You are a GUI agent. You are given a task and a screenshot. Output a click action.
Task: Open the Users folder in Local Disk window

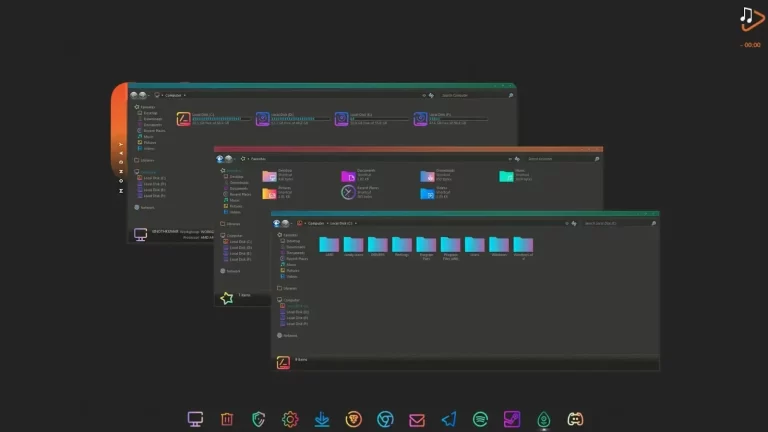pyautogui.click(x=475, y=246)
